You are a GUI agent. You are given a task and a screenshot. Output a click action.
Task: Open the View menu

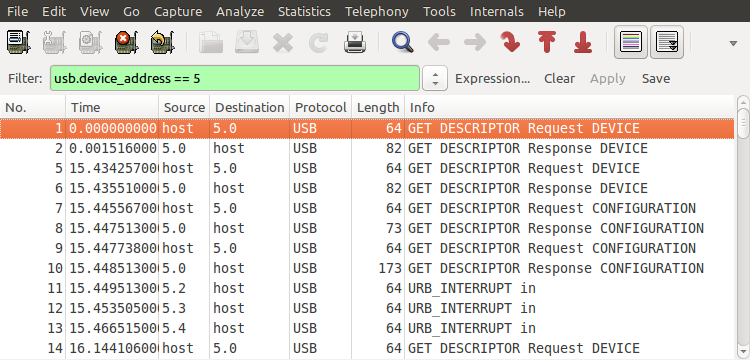[x=94, y=11]
